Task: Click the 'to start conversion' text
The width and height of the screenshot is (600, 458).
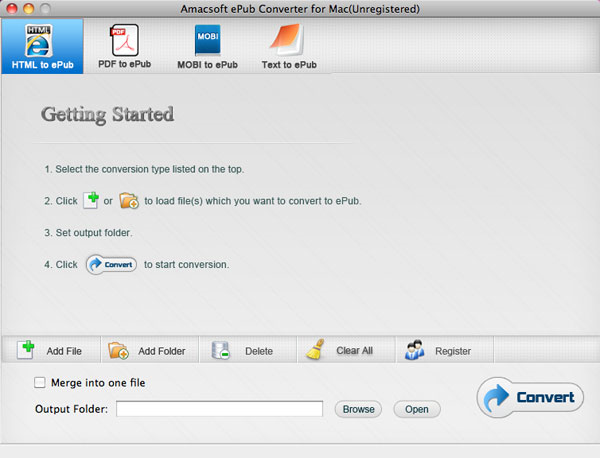Action: click(186, 264)
